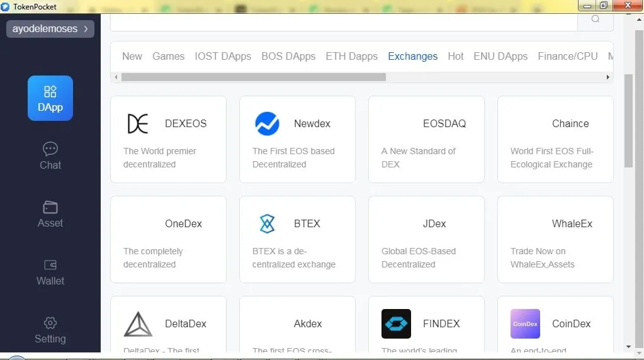This screenshot has height=360, width=644.
Task: Click the search magnifier icon
Action: 595,19
